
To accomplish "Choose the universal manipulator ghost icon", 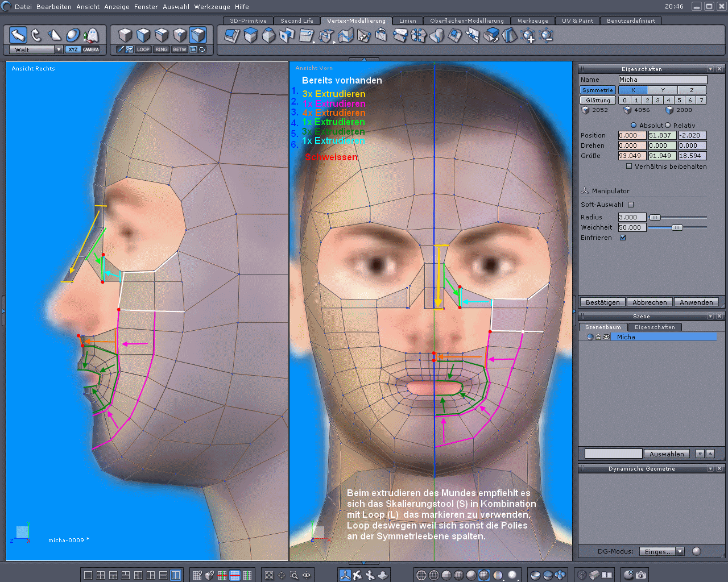I will coord(91,35).
